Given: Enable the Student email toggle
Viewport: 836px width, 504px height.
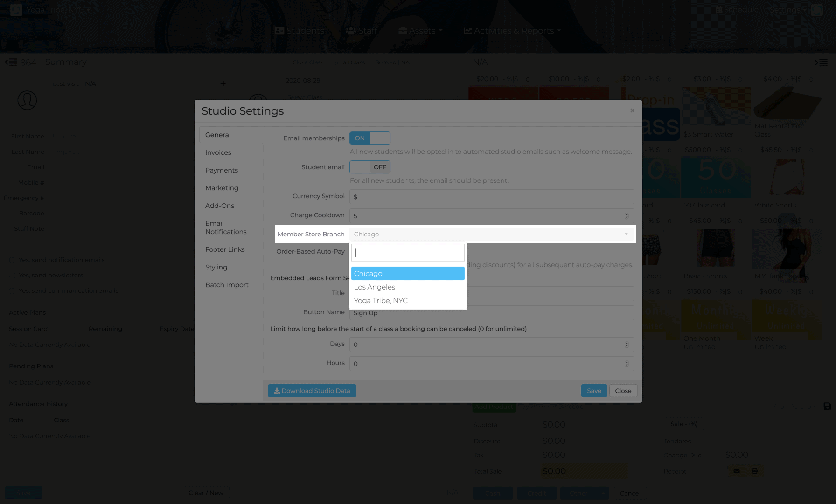Looking at the screenshot, I should coord(370,167).
